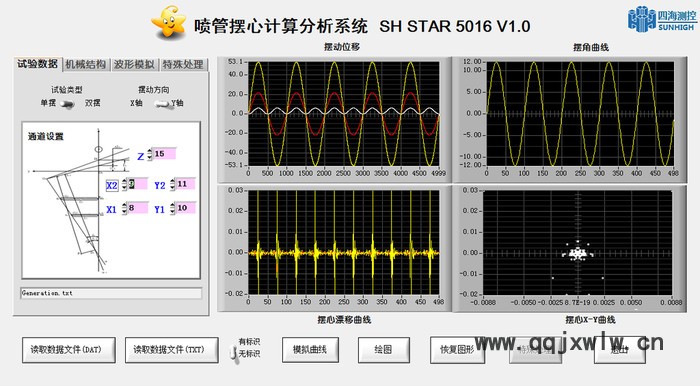Screen dimensions: 700x386
Task: Select the 特殊处理 tab
Action: pos(183,65)
